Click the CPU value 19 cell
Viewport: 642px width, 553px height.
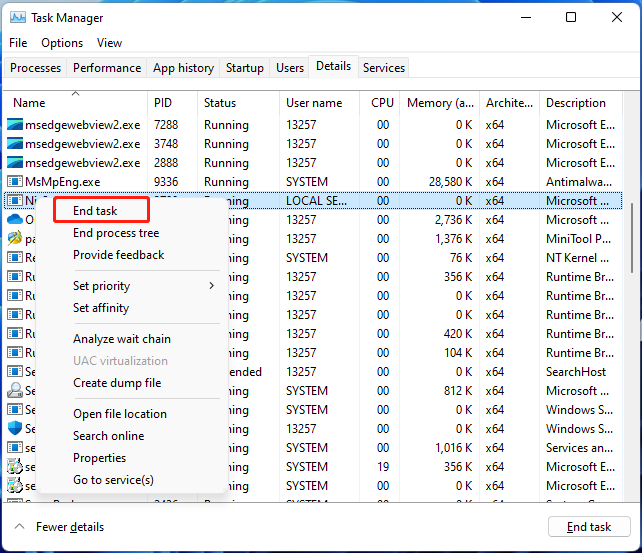(x=383, y=466)
